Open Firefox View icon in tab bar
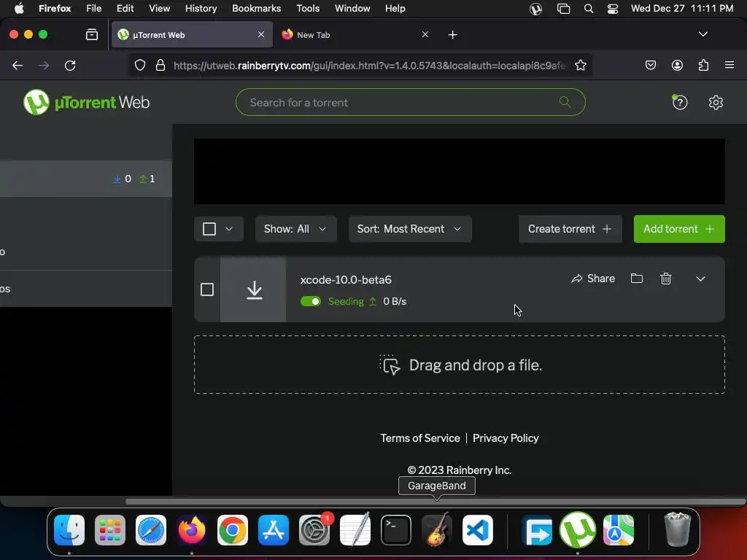Screen dimensions: 747x560 click(92, 35)
